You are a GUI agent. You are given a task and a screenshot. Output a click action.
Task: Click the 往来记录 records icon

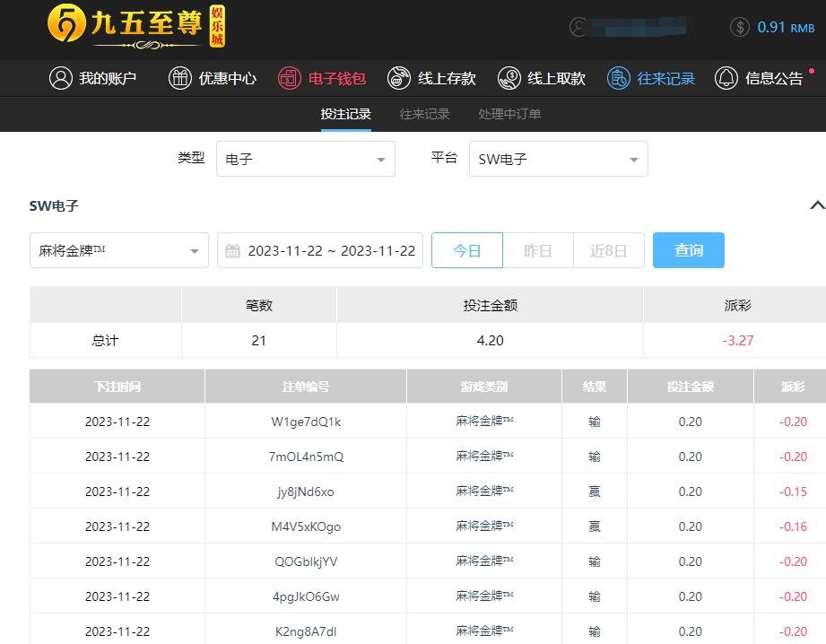pyautogui.click(x=619, y=78)
